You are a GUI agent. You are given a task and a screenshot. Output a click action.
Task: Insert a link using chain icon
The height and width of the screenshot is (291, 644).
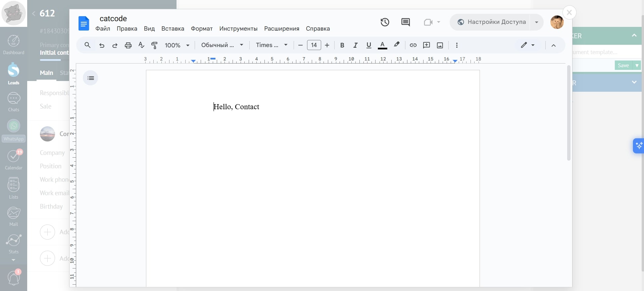[413, 45]
